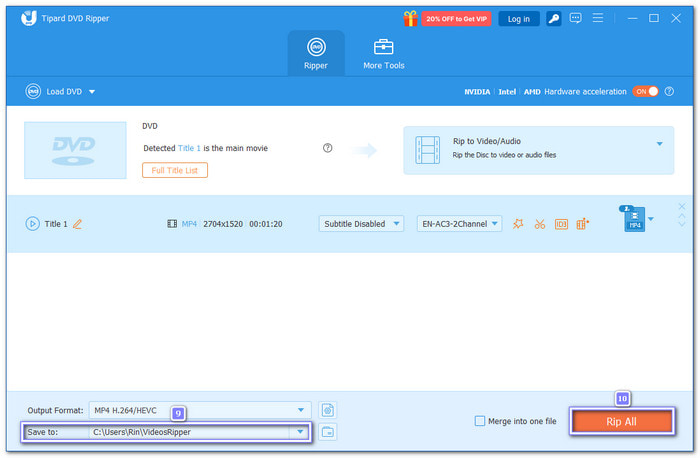Image resolution: width=700 pixels, height=458 pixels.
Task: Click the hardware acceleration help icon
Action: click(x=669, y=91)
